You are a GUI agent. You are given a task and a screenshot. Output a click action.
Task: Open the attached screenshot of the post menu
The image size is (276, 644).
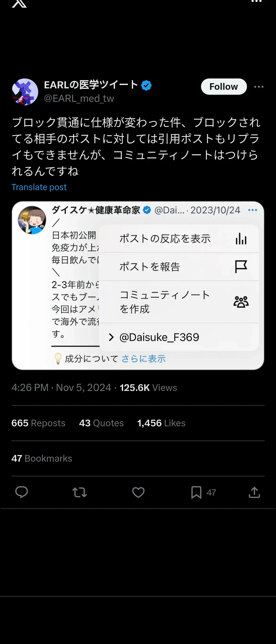[138, 286]
